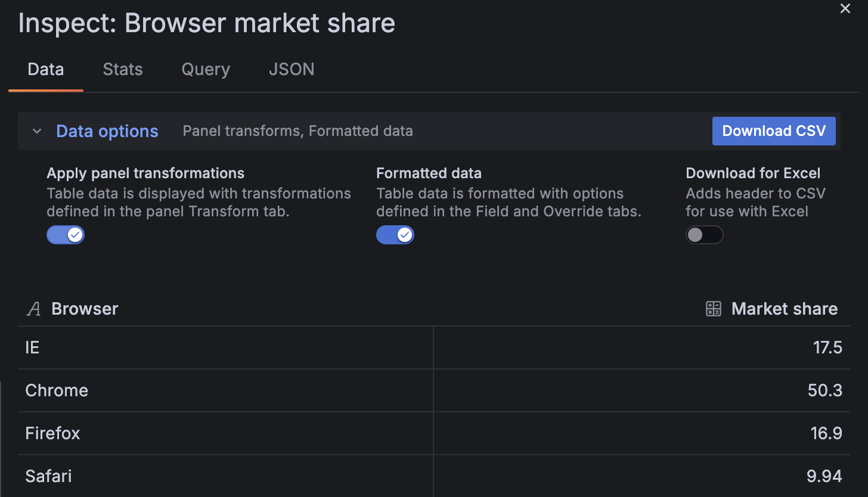
Task: Enable the Download for Excel toggle
Action: [x=704, y=235]
